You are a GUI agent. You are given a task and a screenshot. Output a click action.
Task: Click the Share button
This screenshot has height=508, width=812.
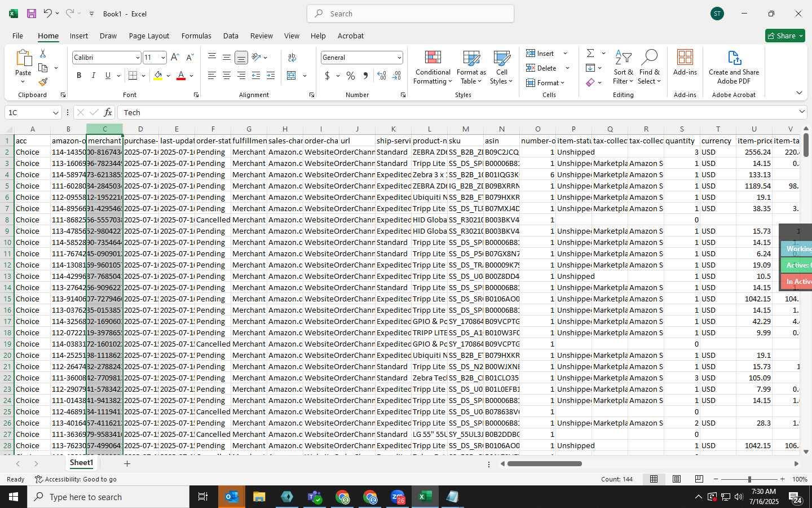(x=785, y=36)
